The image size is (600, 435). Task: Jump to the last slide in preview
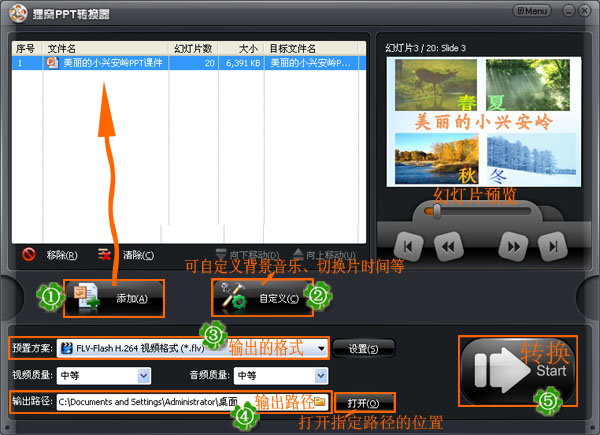tap(553, 247)
